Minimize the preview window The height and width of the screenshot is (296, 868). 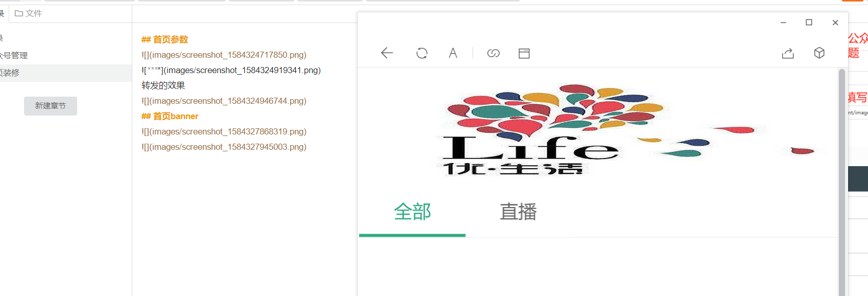(783, 22)
